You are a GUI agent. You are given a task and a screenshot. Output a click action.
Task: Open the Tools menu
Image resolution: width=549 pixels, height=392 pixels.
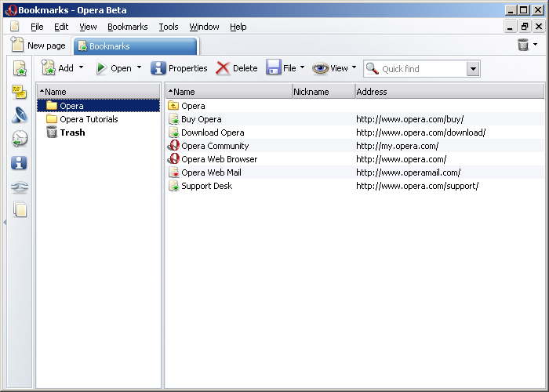(168, 27)
